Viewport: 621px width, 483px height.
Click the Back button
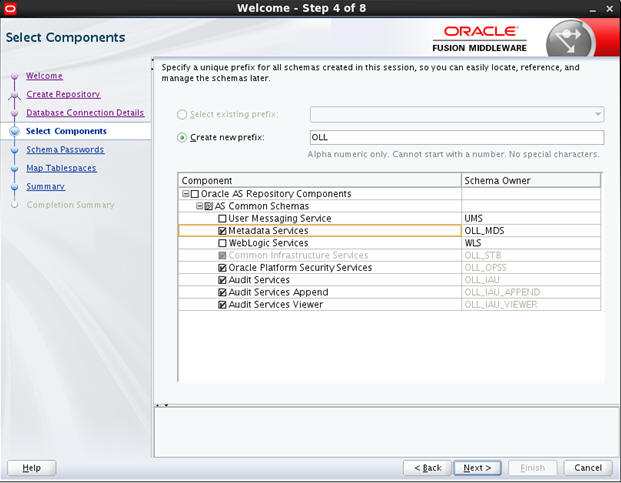427,468
